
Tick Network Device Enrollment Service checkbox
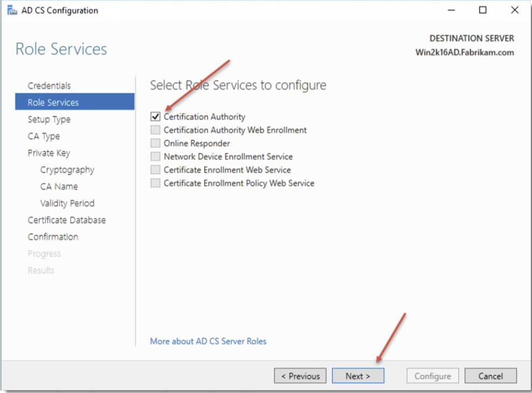(x=156, y=156)
